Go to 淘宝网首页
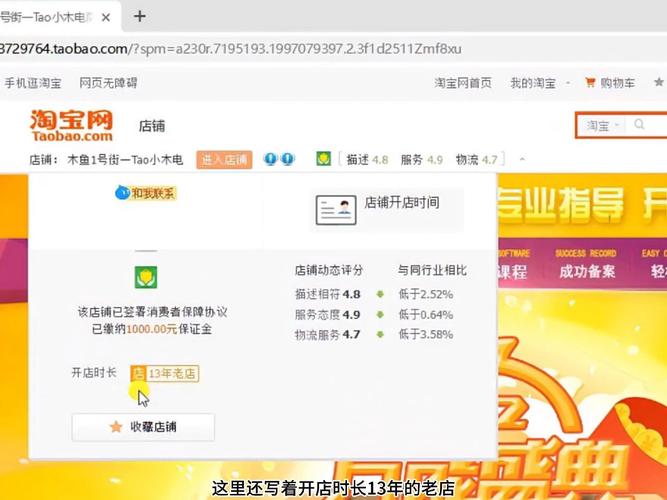Image resolution: width=667 pixels, height=500 pixels. click(x=462, y=83)
